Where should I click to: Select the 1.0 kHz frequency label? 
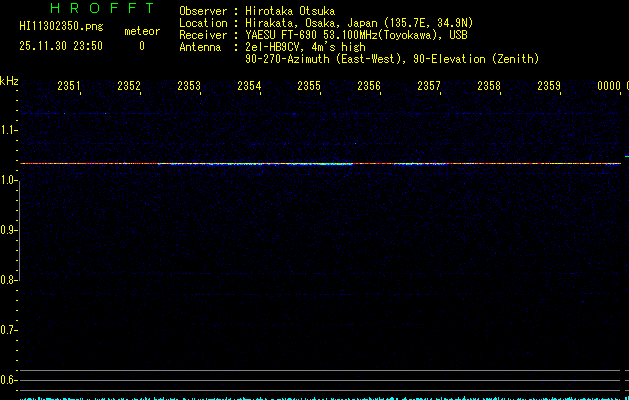tap(9, 180)
